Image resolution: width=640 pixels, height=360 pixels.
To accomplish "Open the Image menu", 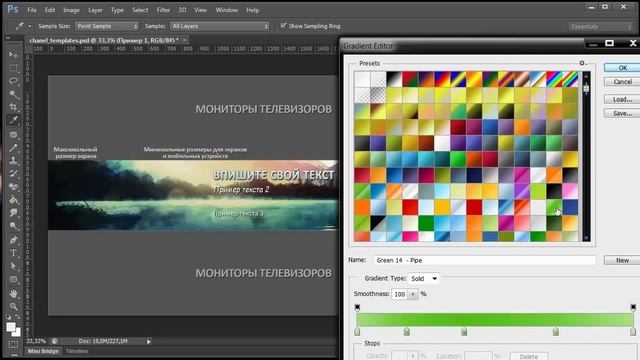I will (x=71, y=10).
